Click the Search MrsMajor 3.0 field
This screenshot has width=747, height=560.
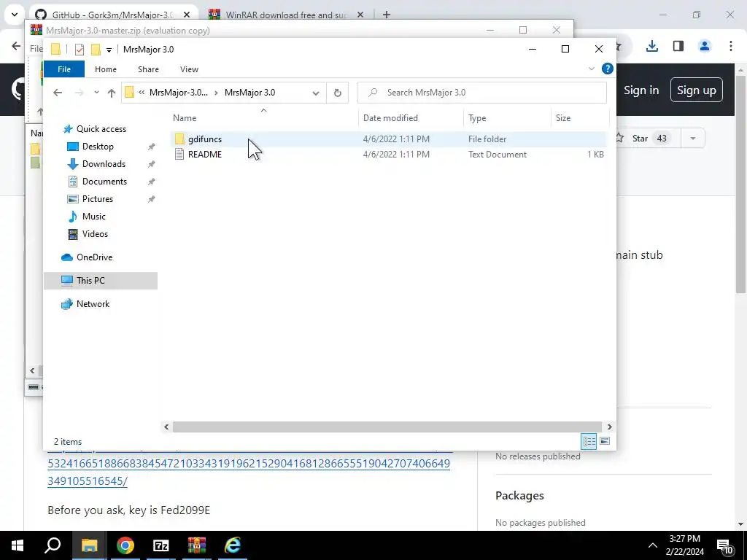[481, 93]
